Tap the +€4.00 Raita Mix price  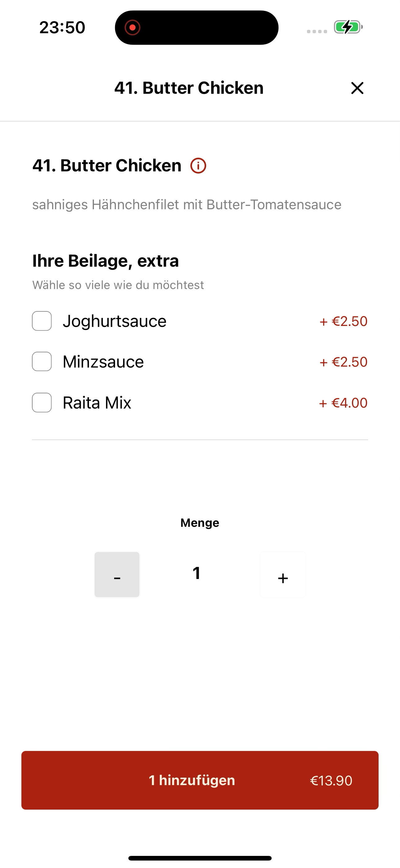tap(344, 403)
